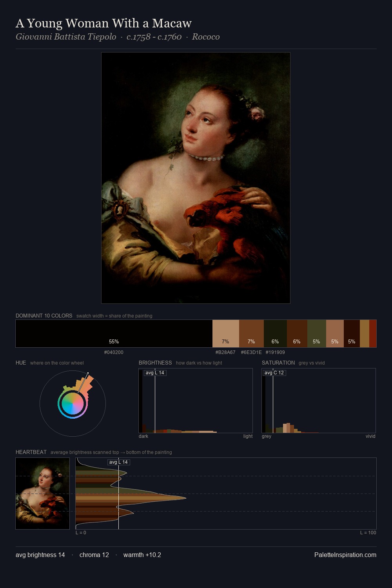Screen dimensions: 392x588
Task: Pick the brown swatch above #6E3D1E
Action: tap(251, 334)
